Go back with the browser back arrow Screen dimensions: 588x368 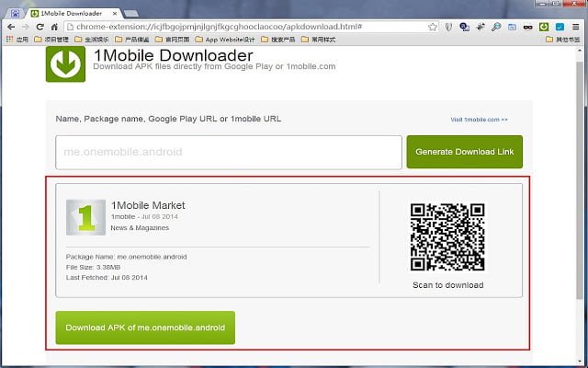click(x=11, y=27)
